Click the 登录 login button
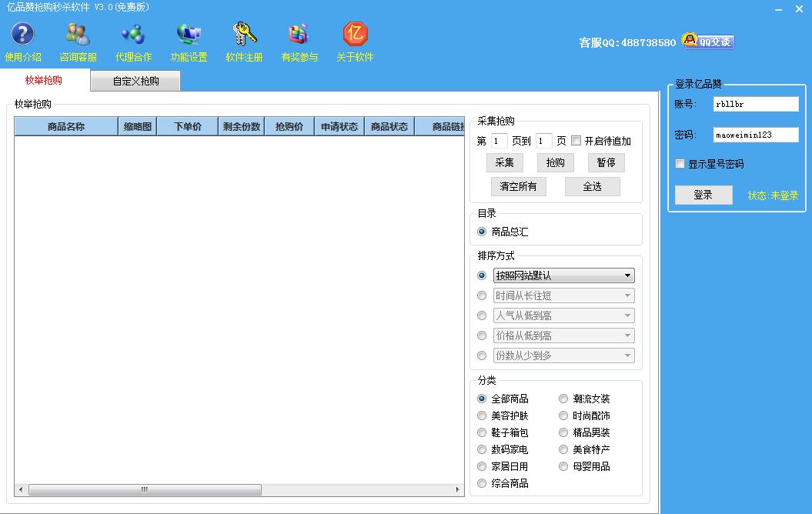 tap(703, 195)
